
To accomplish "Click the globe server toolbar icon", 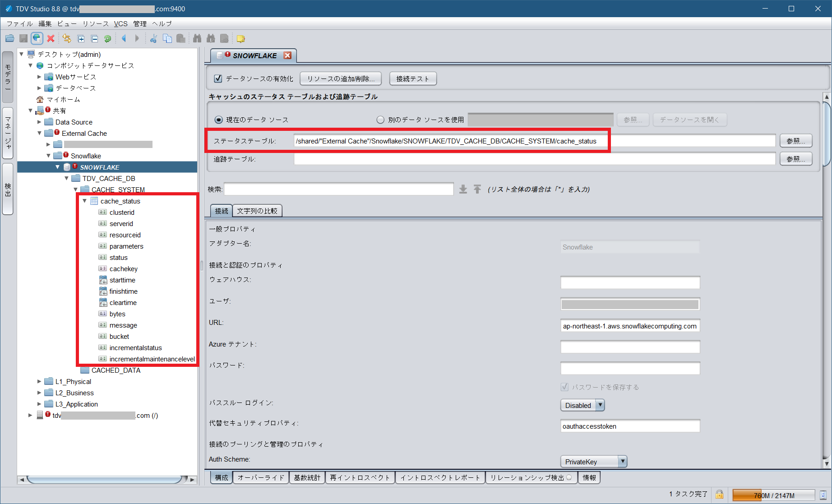I will pos(37,39).
